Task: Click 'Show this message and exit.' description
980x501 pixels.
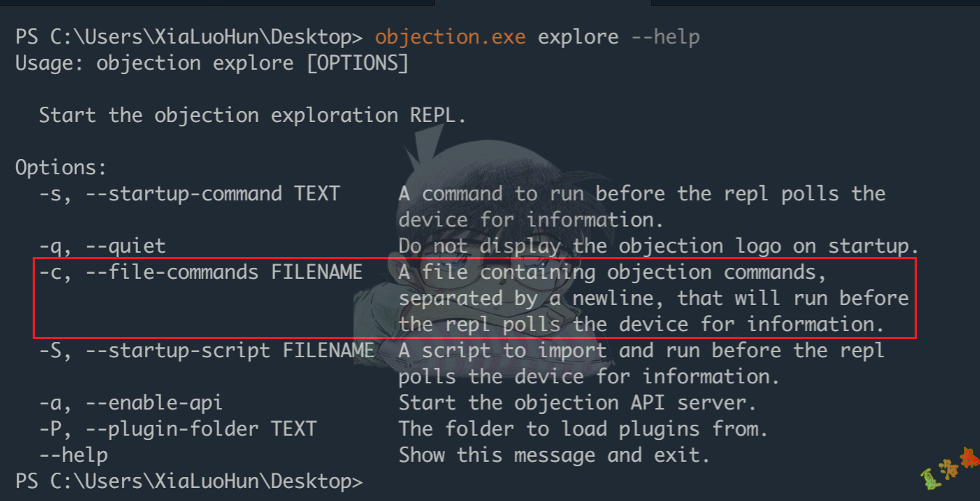Action: point(554,455)
